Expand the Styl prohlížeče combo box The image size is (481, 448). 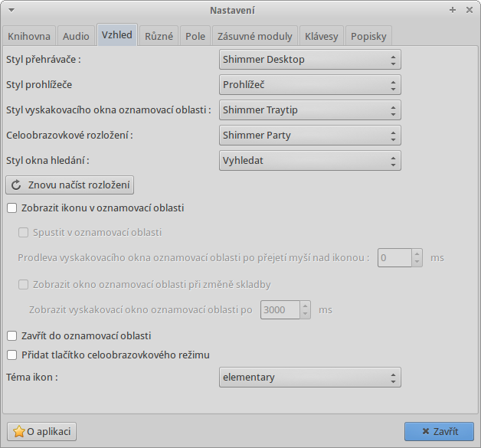click(310, 85)
